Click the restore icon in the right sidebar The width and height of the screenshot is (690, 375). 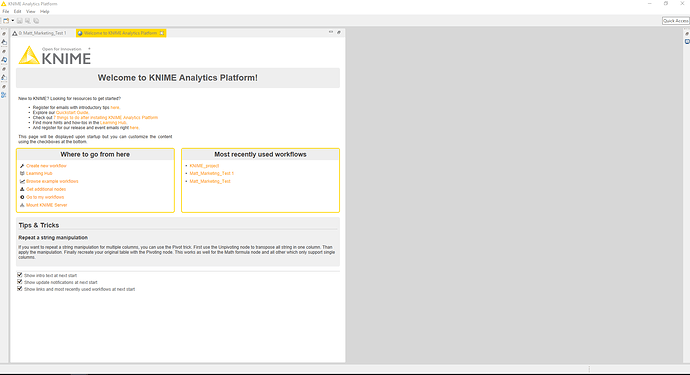[687, 33]
